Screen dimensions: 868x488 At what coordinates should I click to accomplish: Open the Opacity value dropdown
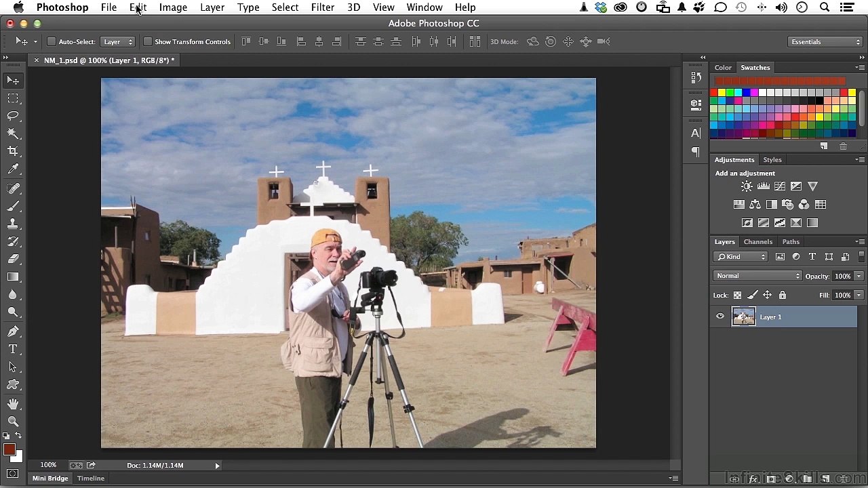859,277
